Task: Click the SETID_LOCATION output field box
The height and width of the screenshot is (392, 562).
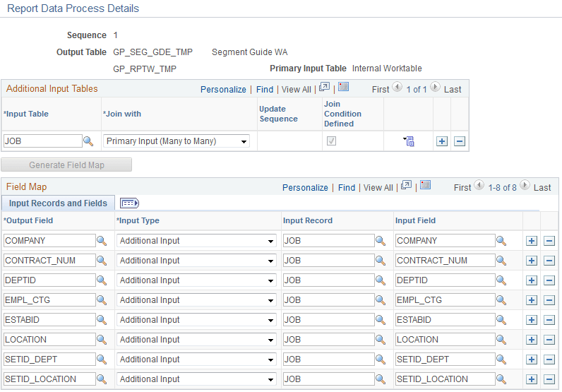Action: (x=49, y=379)
